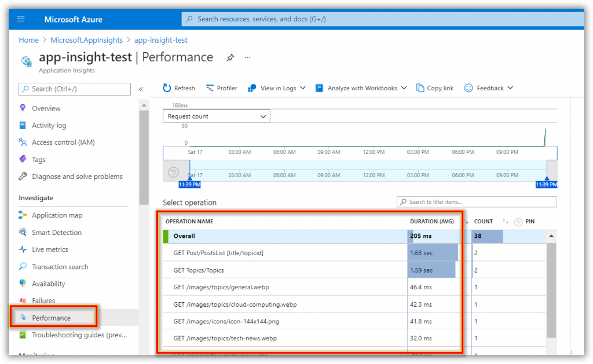Click the Application Insights resource icon
The width and height of the screenshot is (593, 364).
pos(27,61)
